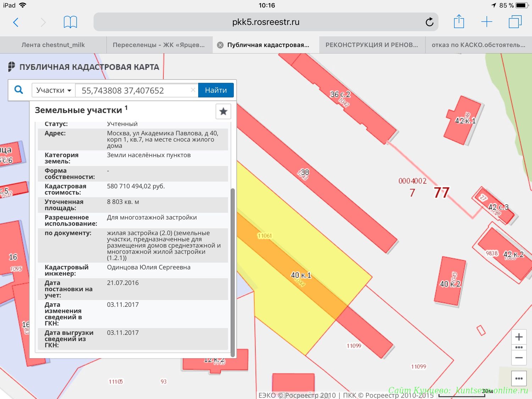Switch to the отказ по КАСКО tab

478,45
